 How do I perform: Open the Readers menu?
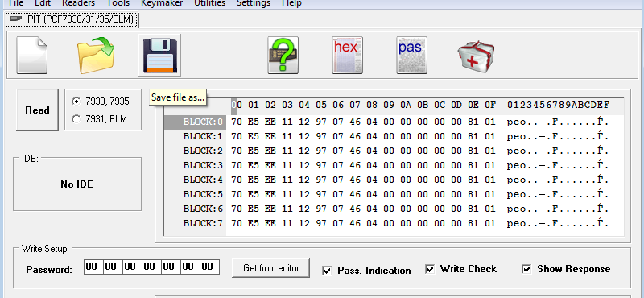[x=78, y=3]
